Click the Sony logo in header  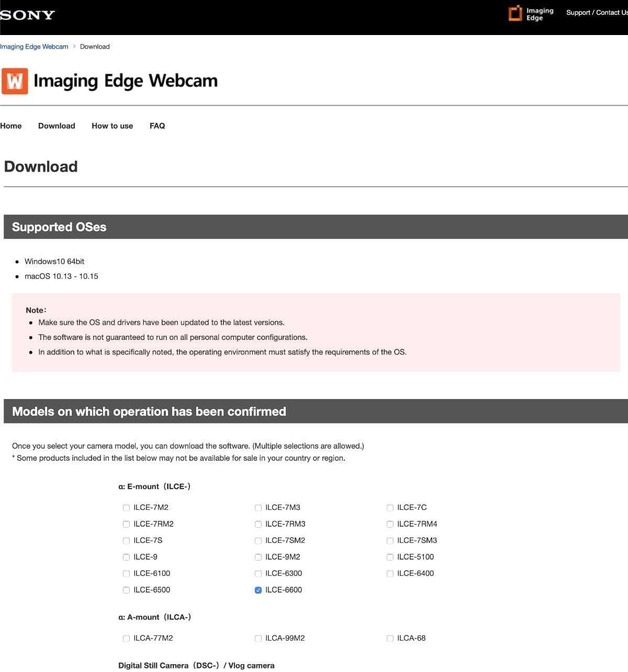27,15
